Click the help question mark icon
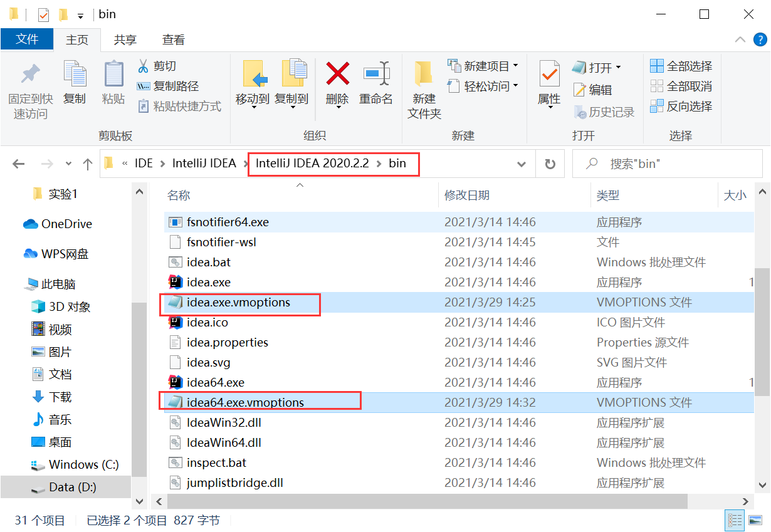The width and height of the screenshot is (771, 532). pos(760,40)
